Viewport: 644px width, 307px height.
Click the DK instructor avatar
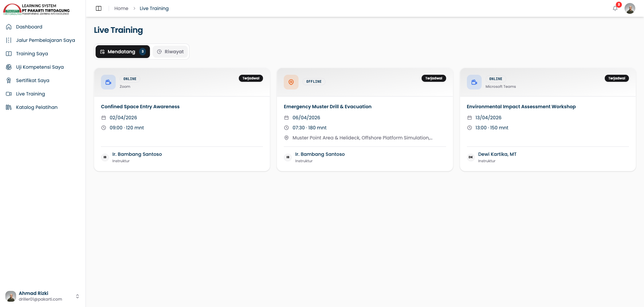click(x=471, y=157)
